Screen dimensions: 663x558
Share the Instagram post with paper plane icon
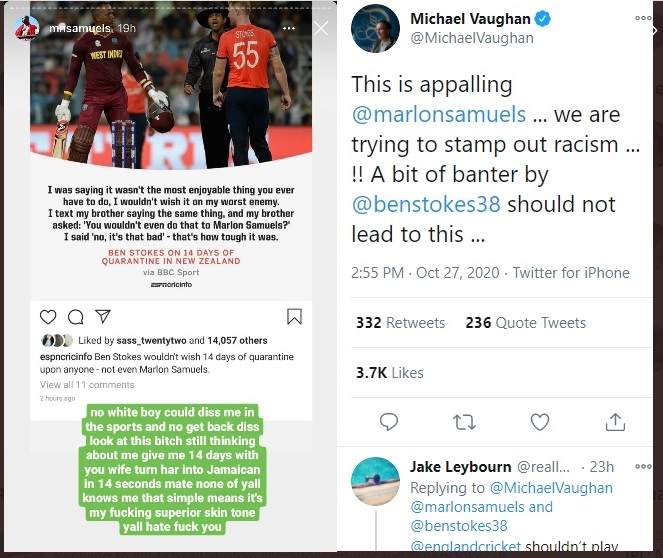tap(103, 316)
